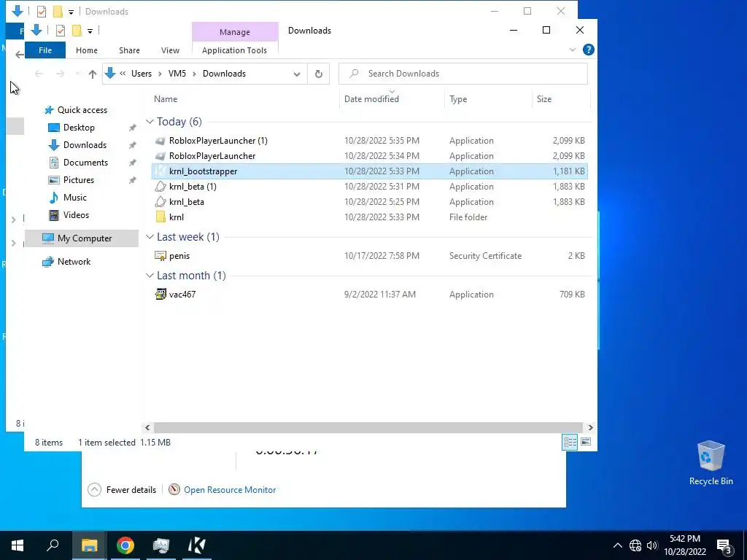Click the krnl folder icon

click(160, 217)
